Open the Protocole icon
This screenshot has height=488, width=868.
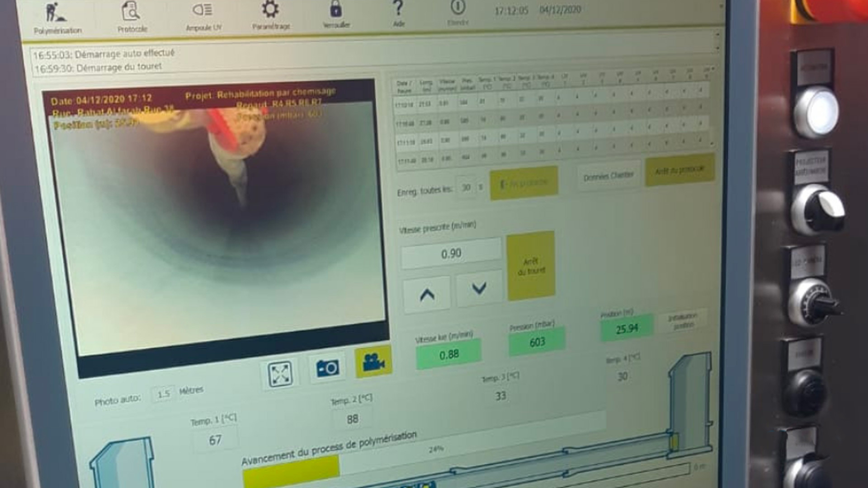tap(132, 17)
